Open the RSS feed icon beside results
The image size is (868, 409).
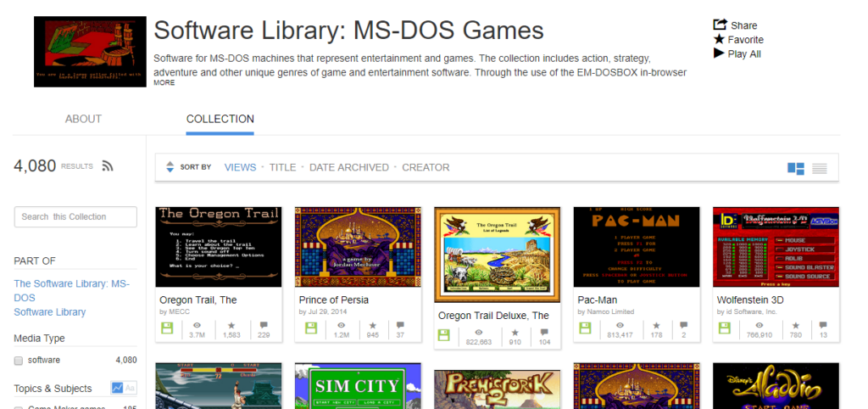(x=108, y=165)
